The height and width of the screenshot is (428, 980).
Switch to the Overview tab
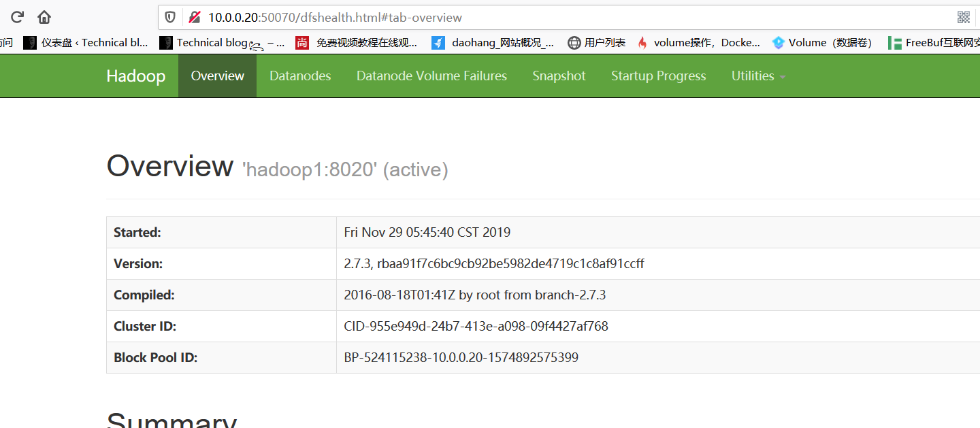coord(218,76)
